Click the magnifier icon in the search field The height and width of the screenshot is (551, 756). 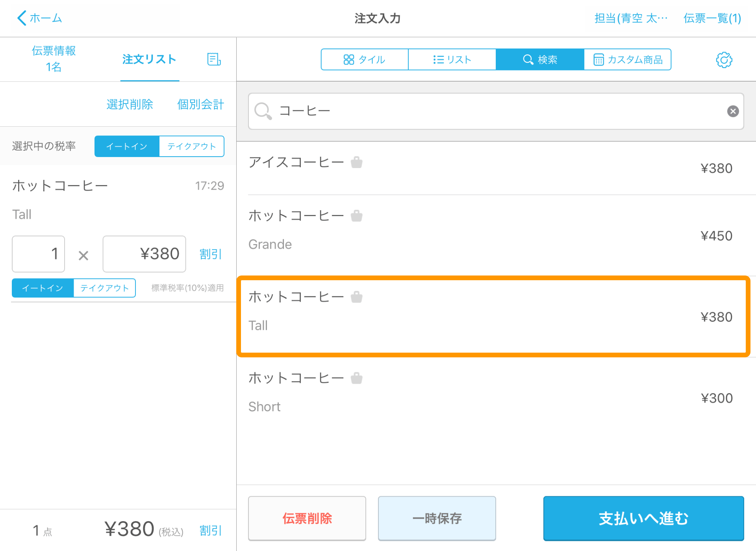[x=263, y=111]
